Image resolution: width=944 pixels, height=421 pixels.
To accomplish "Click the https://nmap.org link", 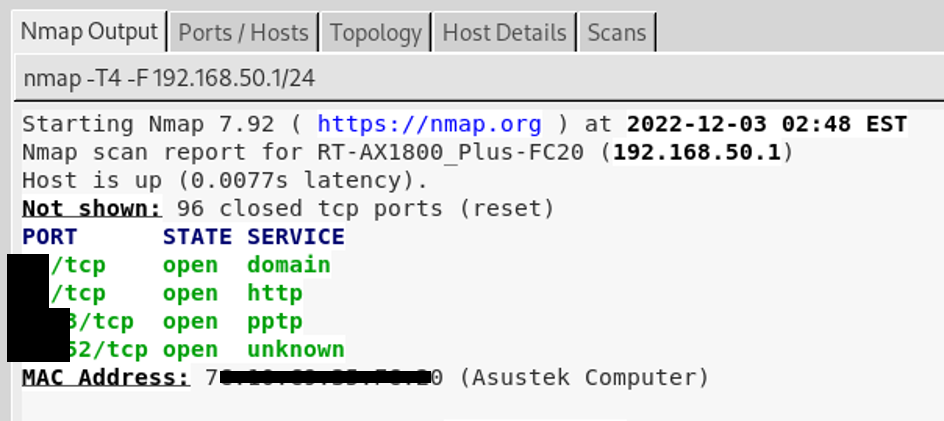I will [429, 124].
